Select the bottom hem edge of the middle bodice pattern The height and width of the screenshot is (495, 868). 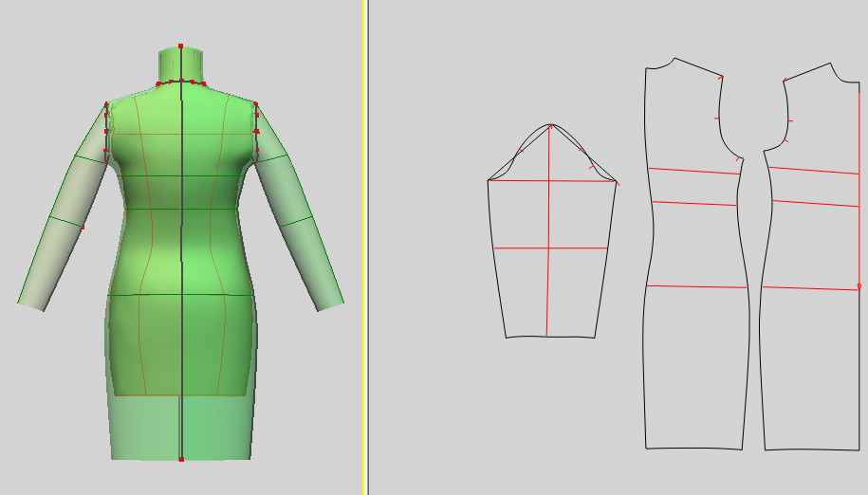click(694, 448)
